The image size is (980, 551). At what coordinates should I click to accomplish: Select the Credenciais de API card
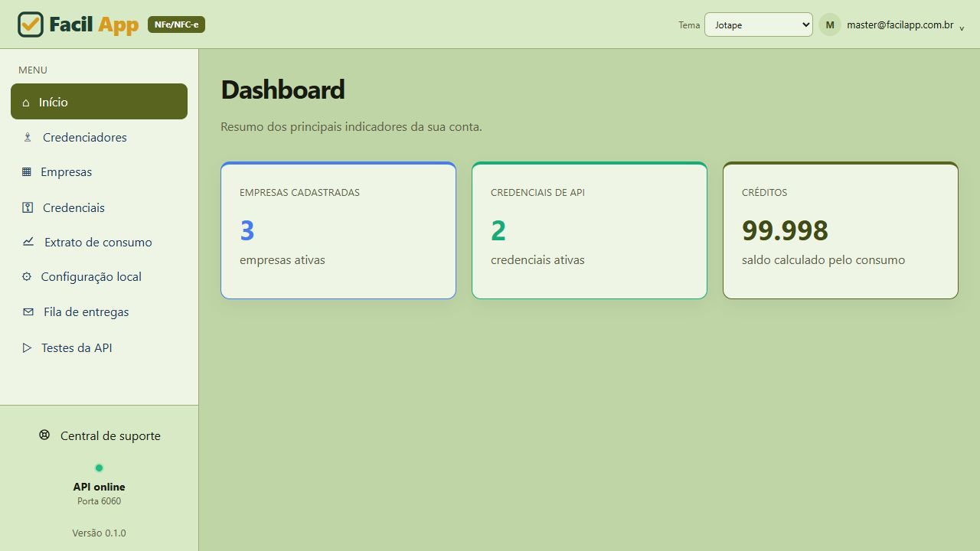point(590,230)
